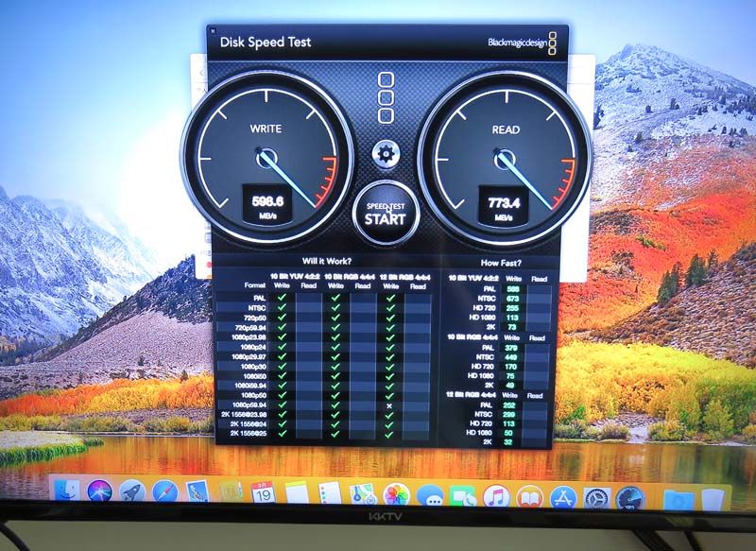Viewport: 756px width, 551px height.
Task: Open Safari browser from the dock
Action: point(165,493)
